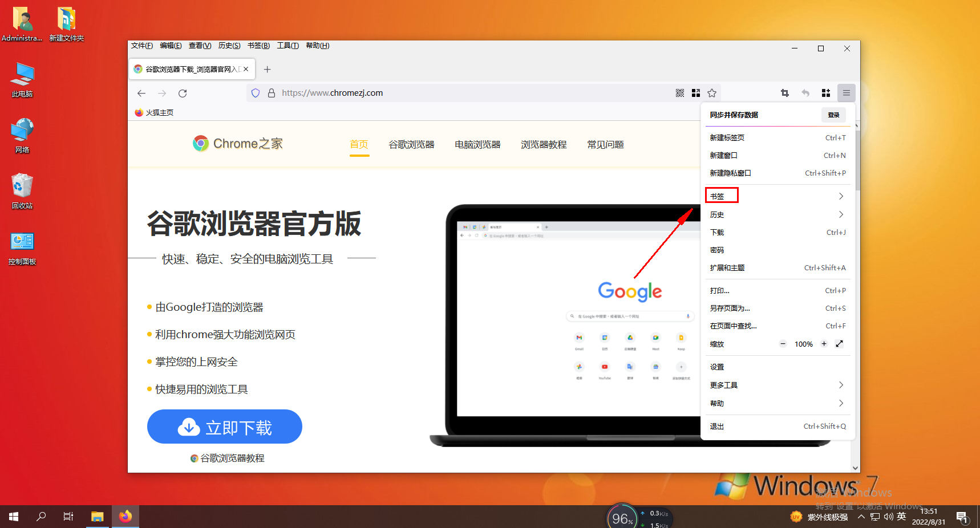The image size is (980, 528).
Task: Click the grid icon next to QR code
Action: [696, 93]
